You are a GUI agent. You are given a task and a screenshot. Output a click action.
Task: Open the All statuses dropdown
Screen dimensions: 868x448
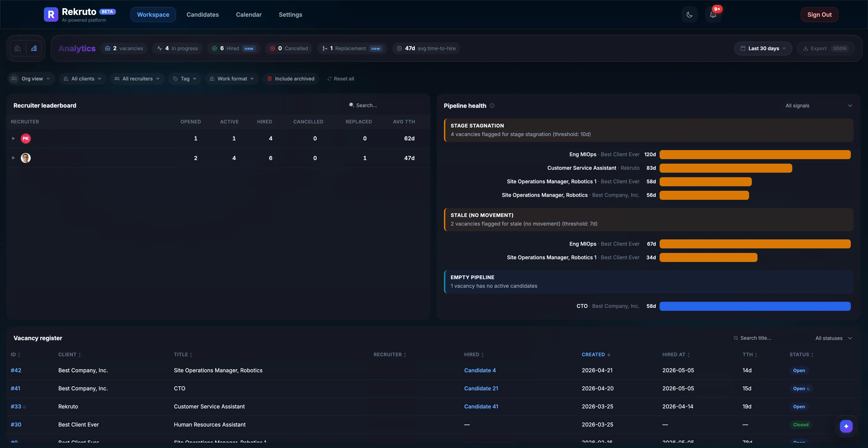click(x=833, y=338)
